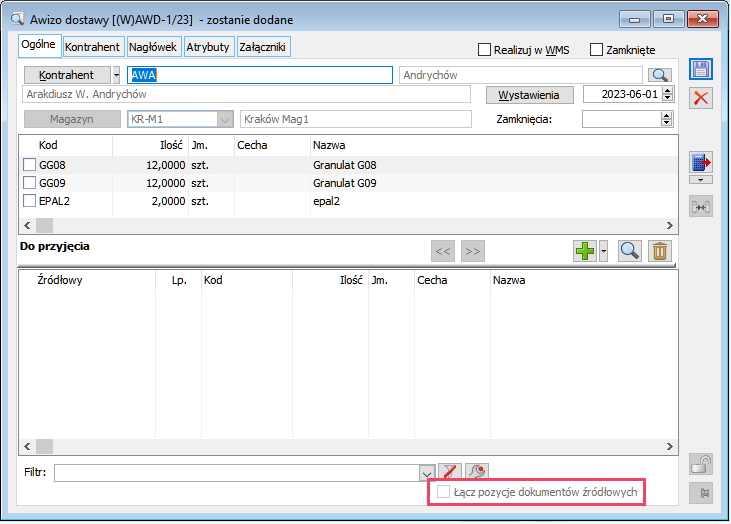The width and height of the screenshot is (731, 524).
Task: Click the Wystawienia button
Action: [529, 95]
